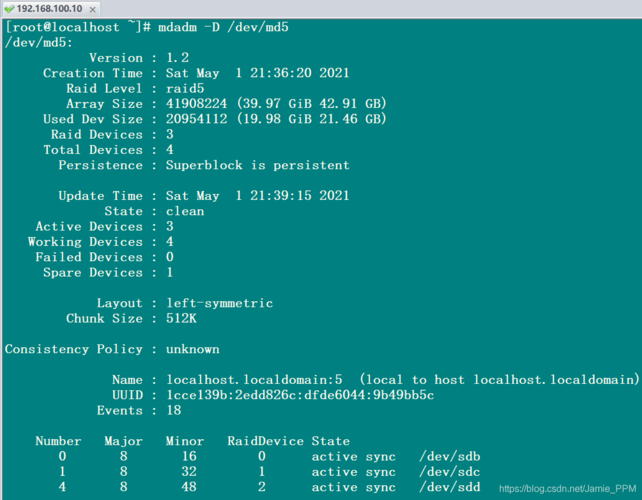Click the localhost.localdomain:5 name value
Image resolution: width=642 pixels, height=500 pixels.
(254, 380)
